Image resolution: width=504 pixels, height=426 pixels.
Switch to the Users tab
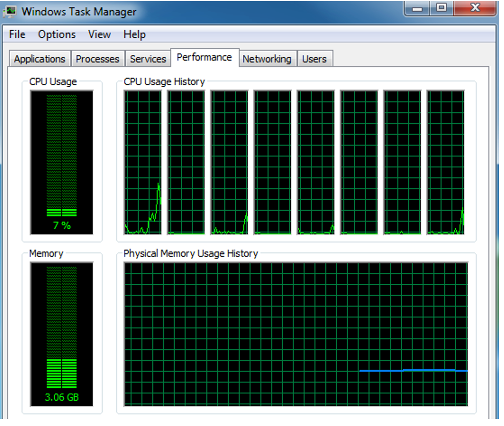(314, 59)
